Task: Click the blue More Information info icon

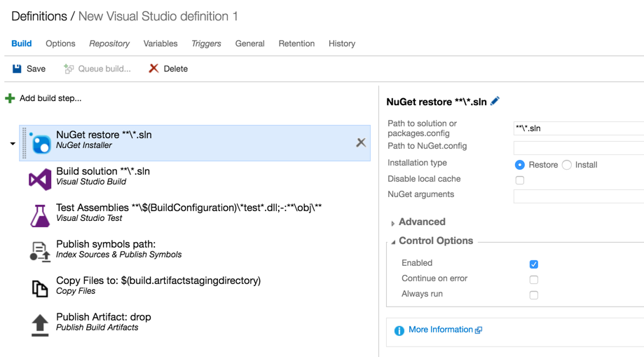Action: [x=399, y=330]
